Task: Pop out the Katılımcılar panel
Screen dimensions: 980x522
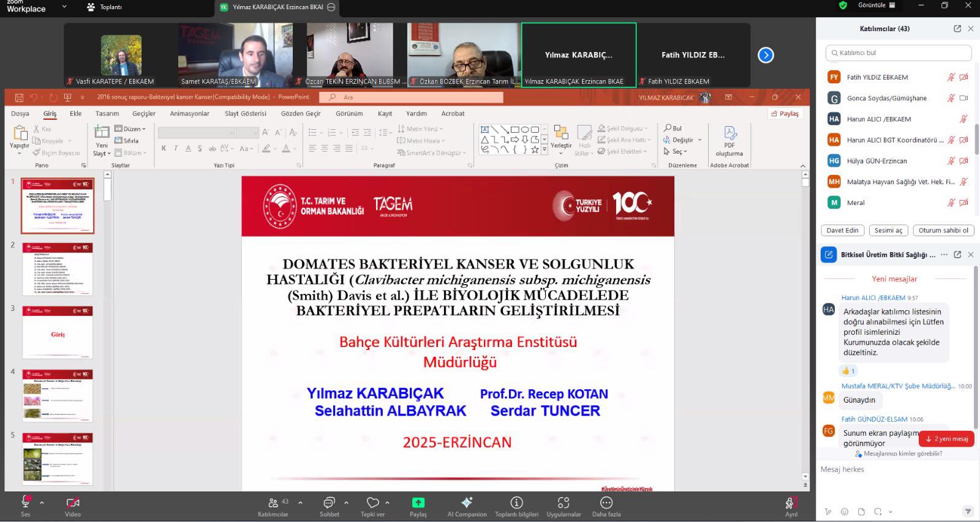Action: 957,29
